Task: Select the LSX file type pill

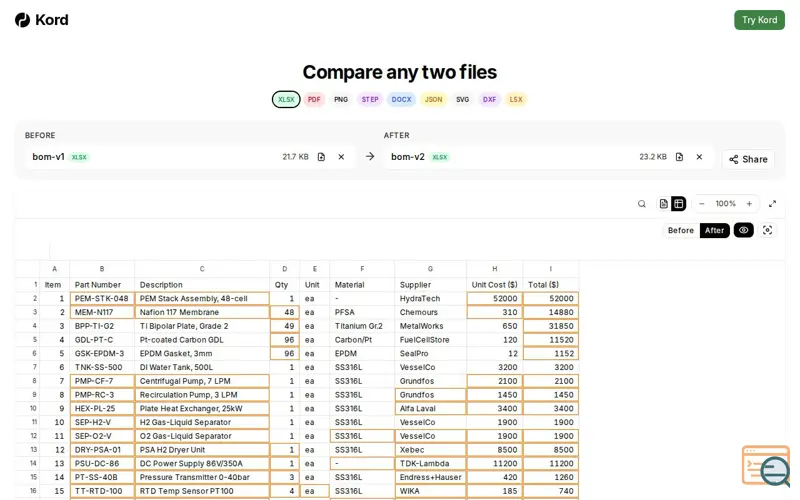Action: click(x=516, y=99)
